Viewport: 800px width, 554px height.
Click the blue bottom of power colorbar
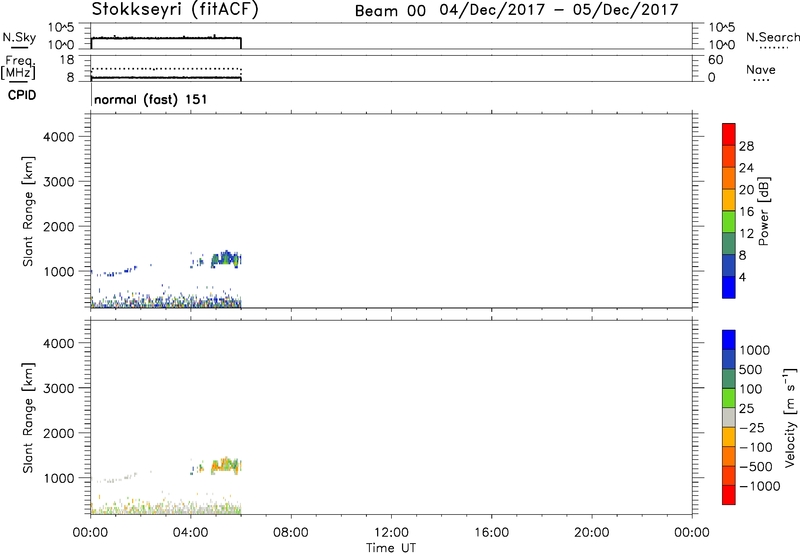tap(729, 287)
